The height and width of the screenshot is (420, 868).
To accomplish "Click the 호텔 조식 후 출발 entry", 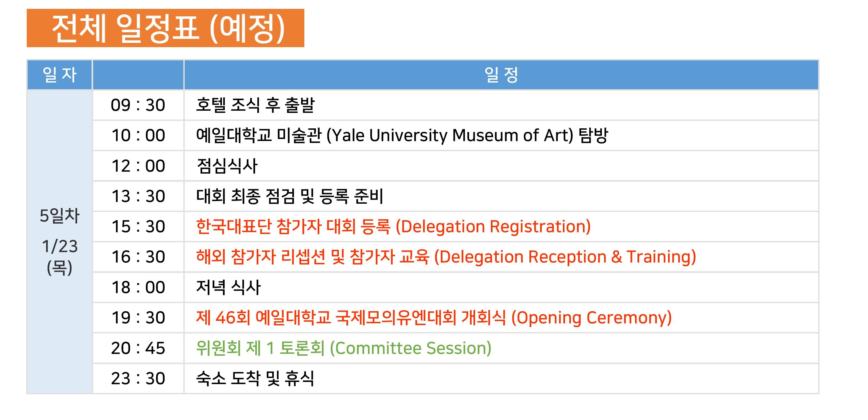I will [x=255, y=105].
